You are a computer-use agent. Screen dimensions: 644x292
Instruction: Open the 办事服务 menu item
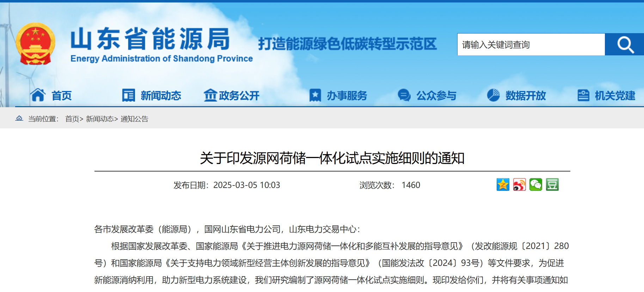pos(347,96)
